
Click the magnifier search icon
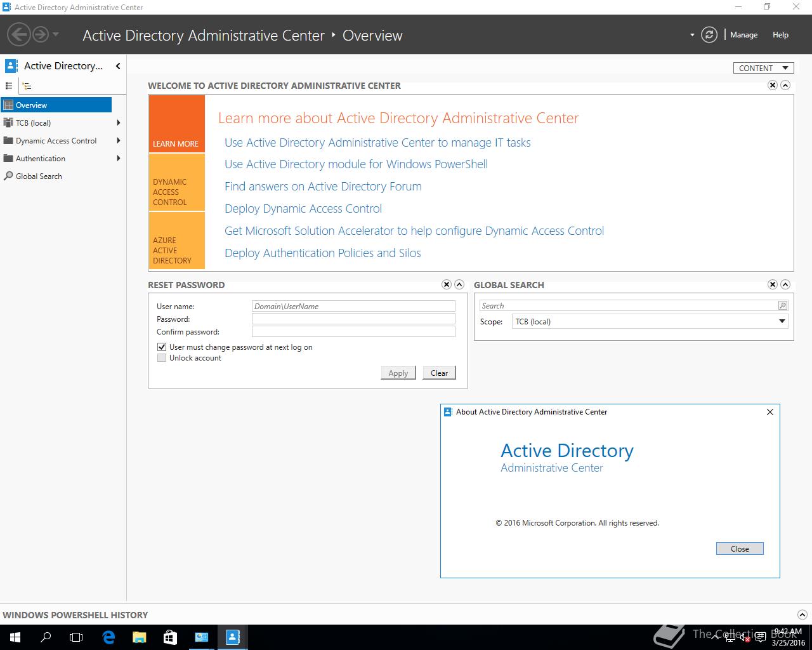(x=783, y=306)
